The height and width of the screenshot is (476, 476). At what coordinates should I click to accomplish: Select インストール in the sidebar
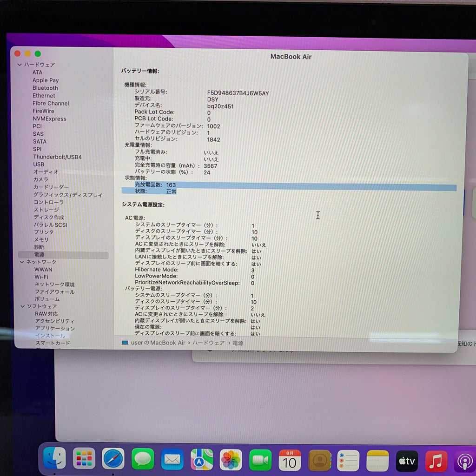[50, 336]
